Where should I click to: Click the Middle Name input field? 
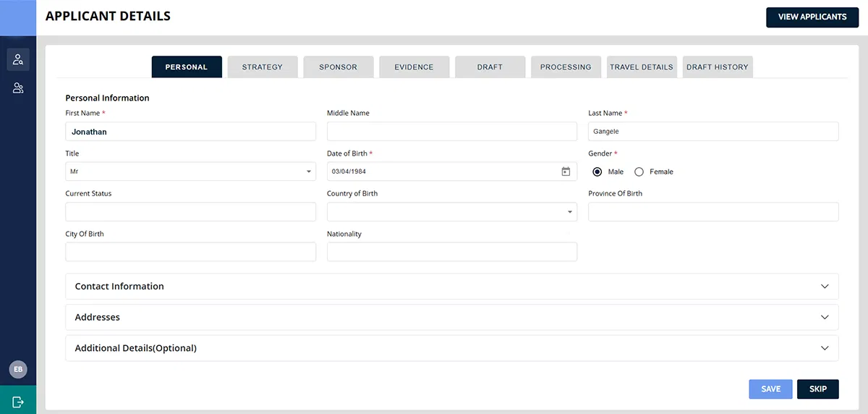point(452,131)
